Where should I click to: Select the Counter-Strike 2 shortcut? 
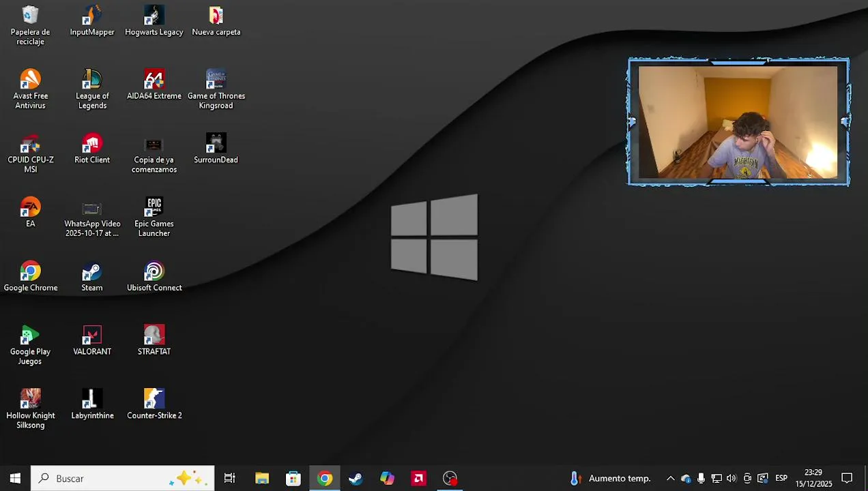(x=154, y=405)
